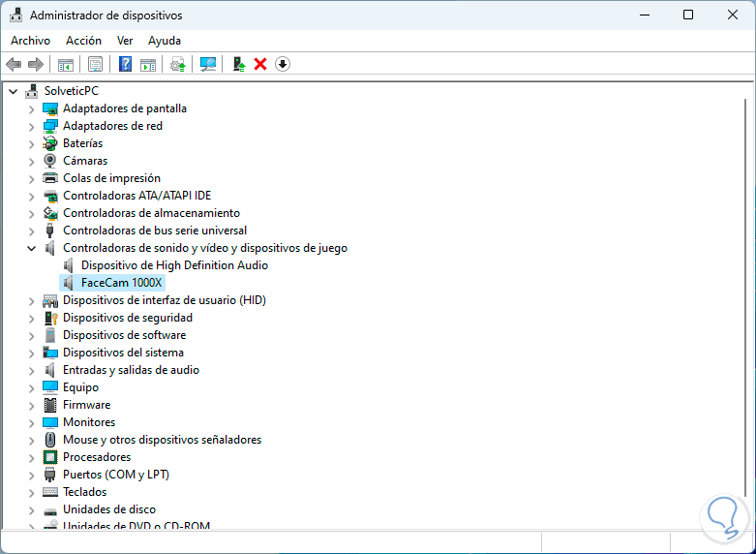
Task: Collapse the SolveticPC root node
Action: [x=14, y=91]
